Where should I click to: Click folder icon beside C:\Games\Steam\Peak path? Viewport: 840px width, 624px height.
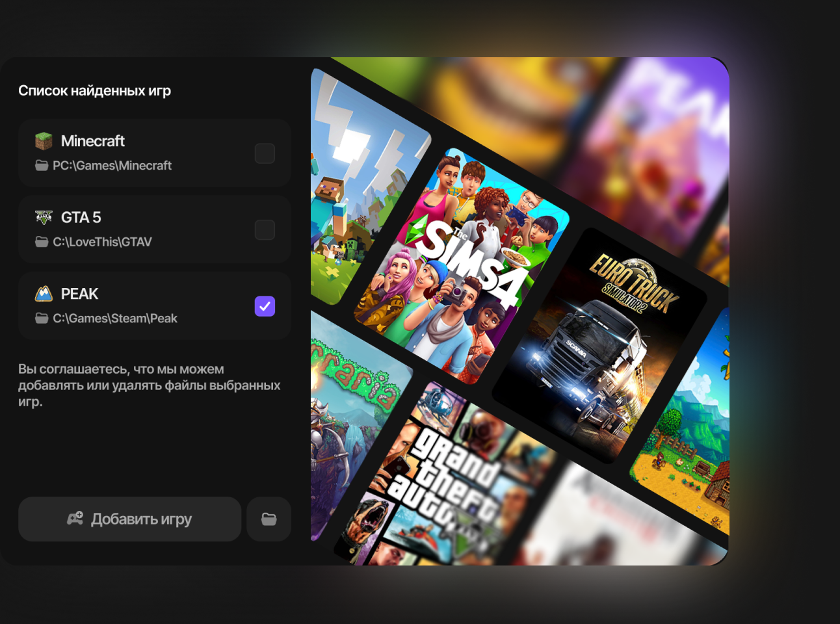[x=42, y=318]
